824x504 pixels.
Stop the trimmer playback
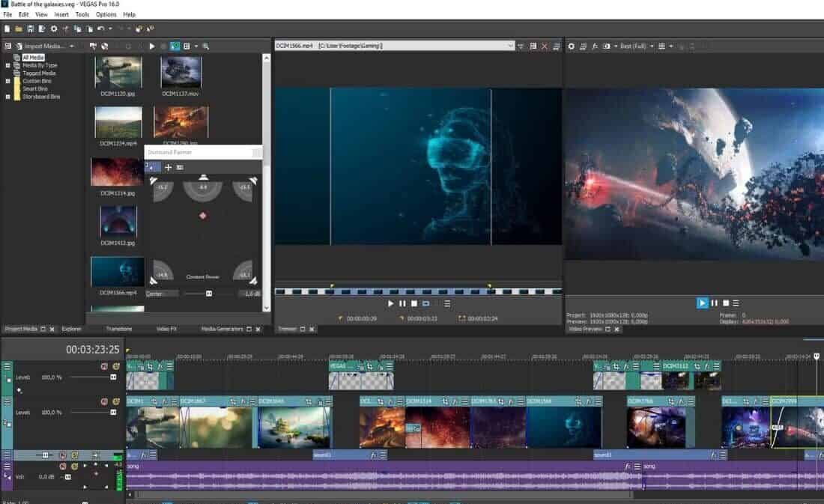(414, 303)
